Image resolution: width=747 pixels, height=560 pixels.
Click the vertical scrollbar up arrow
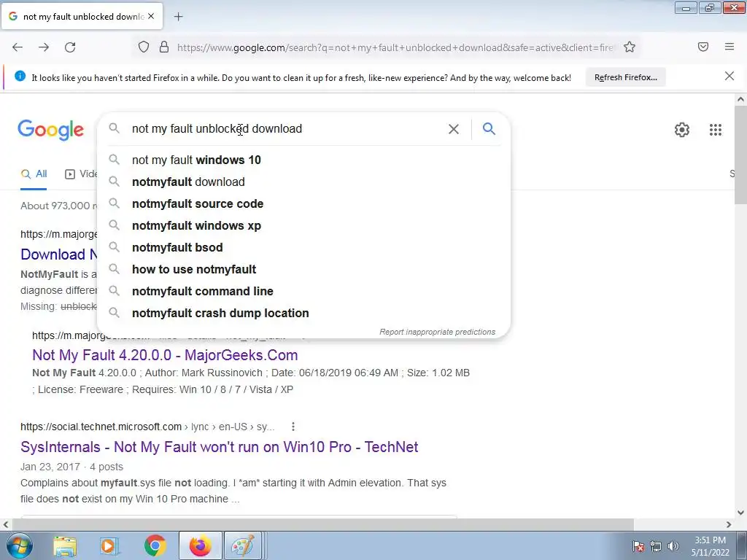[740, 99]
